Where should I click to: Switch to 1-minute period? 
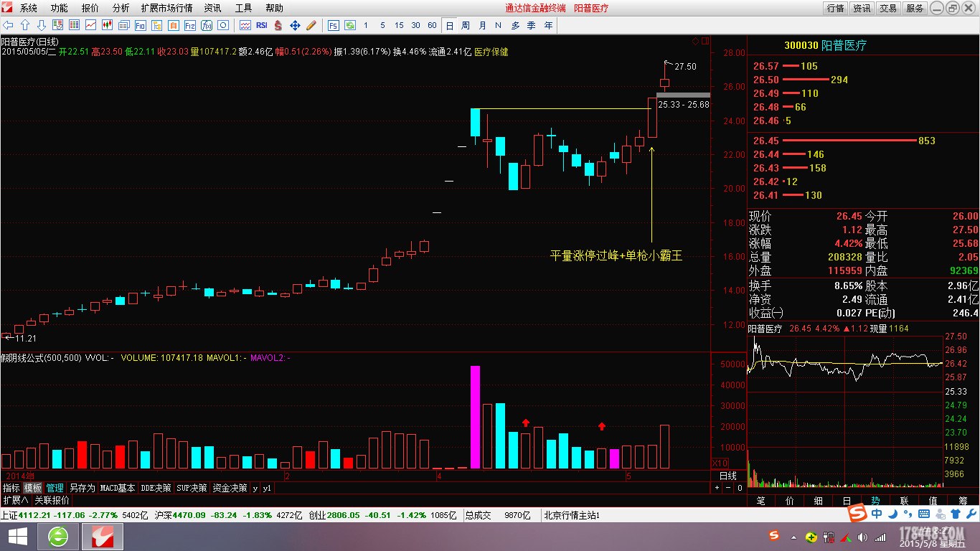(366, 25)
